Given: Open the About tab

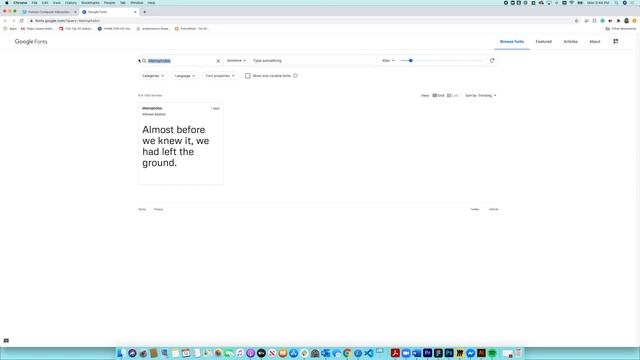Looking at the screenshot, I should 595,42.
